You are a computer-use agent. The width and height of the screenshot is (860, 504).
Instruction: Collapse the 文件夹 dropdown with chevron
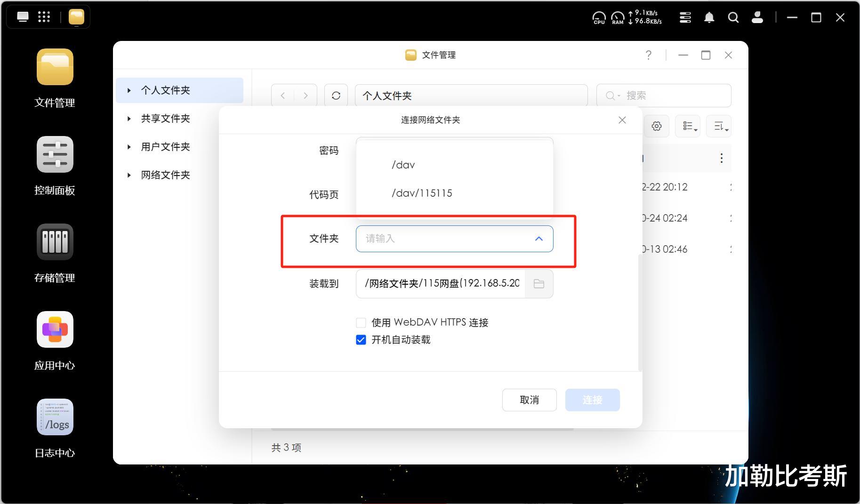(539, 239)
